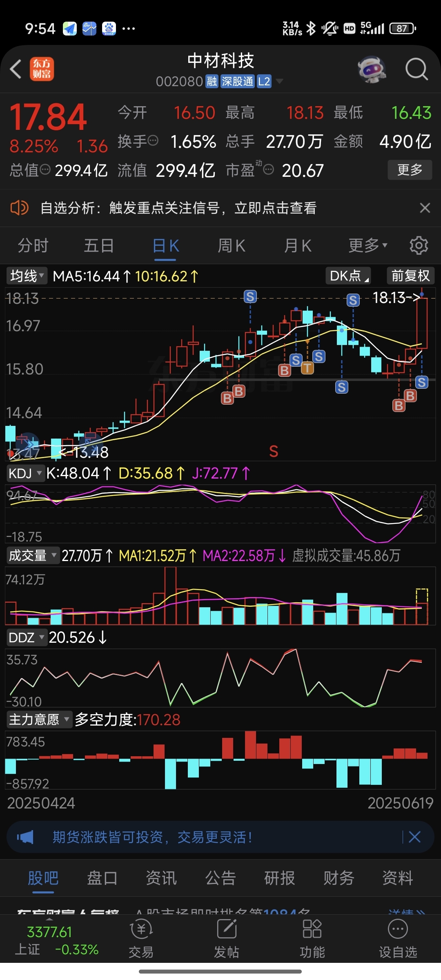Tap the start date 20250424
Image resolution: width=441 pixels, height=980 pixels.
pos(41,803)
